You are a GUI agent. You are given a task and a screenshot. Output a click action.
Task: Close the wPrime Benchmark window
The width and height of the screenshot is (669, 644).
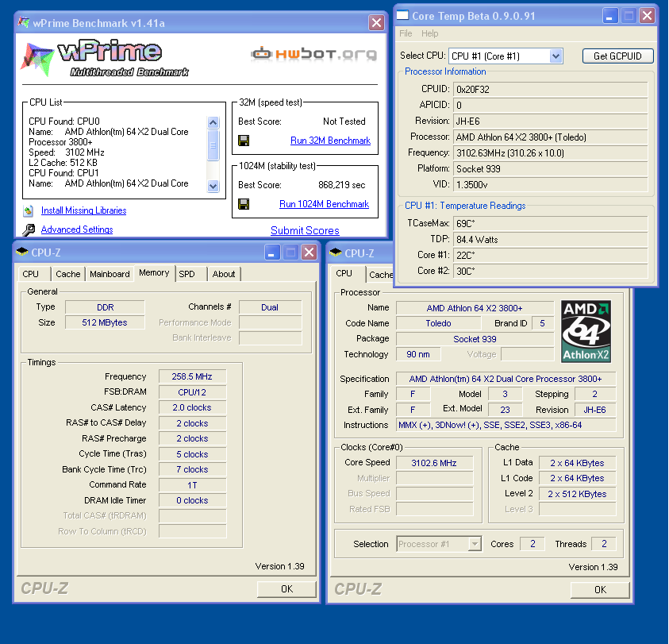tap(376, 23)
